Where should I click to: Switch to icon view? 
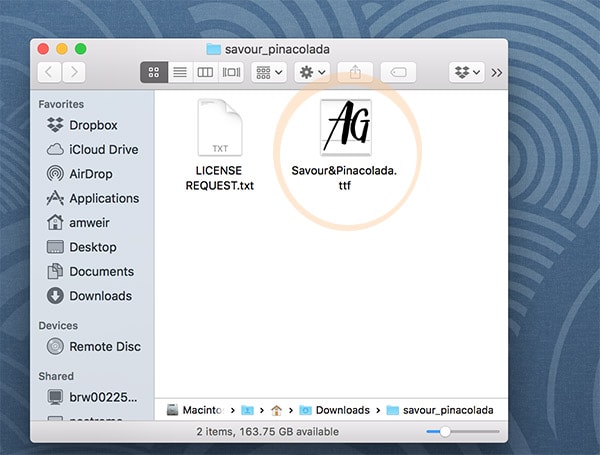(x=154, y=72)
